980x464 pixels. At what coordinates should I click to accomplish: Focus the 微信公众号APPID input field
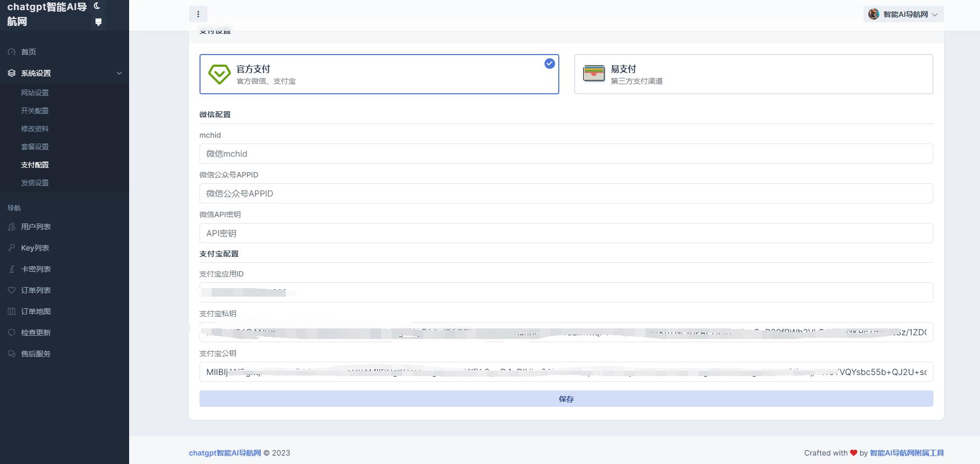[566, 193]
